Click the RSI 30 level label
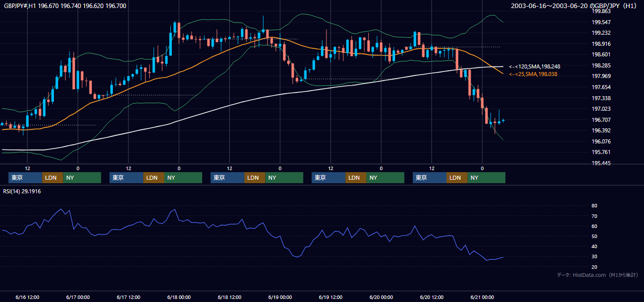The height and width of the screenshot is (302, 644). click(x=595, y=257)
